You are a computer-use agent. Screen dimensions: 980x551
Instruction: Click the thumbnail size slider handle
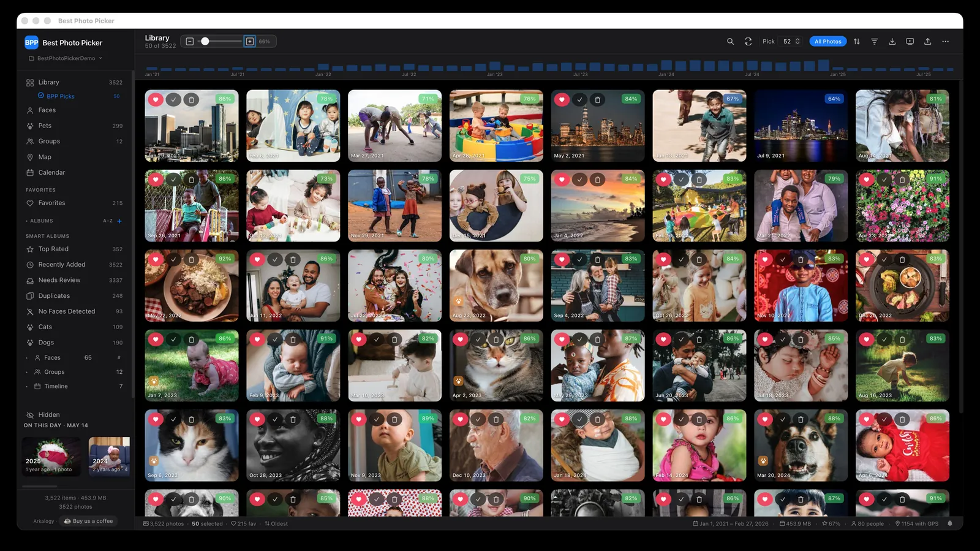(205, 42)
